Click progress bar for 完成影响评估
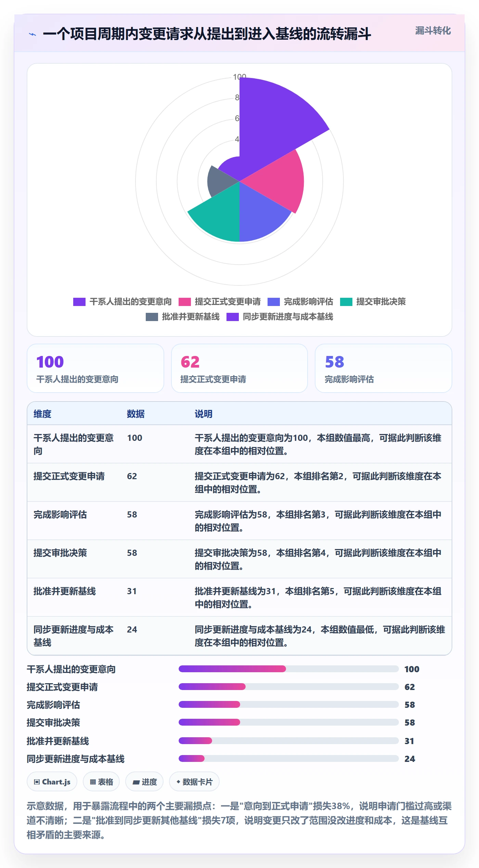This screenshot has width=479, height=868. click(288, 704)
